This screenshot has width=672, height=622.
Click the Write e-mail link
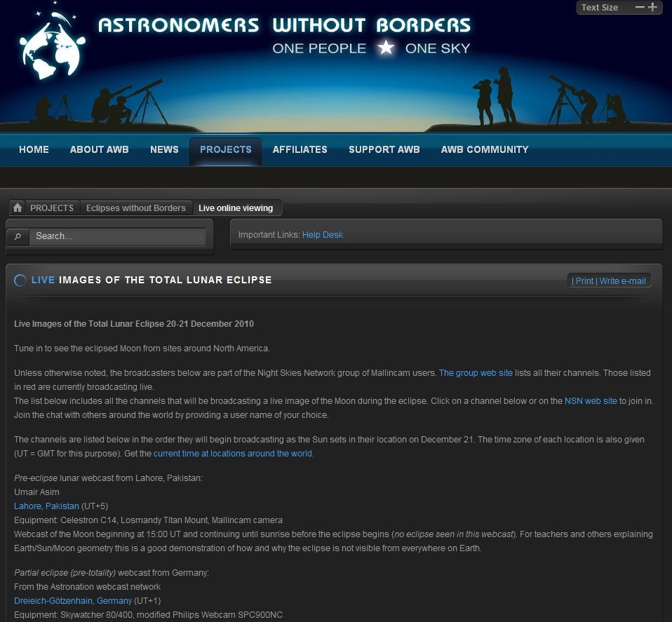622,281
